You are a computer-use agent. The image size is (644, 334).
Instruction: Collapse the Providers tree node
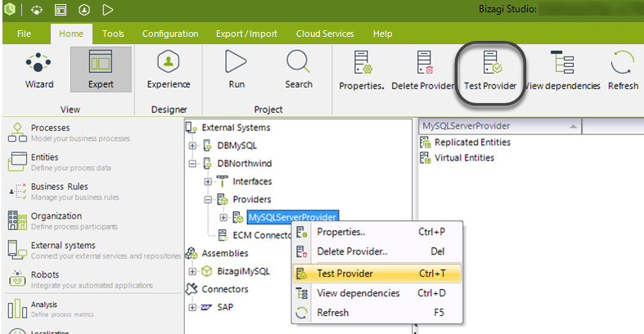[x=208, y=200]
